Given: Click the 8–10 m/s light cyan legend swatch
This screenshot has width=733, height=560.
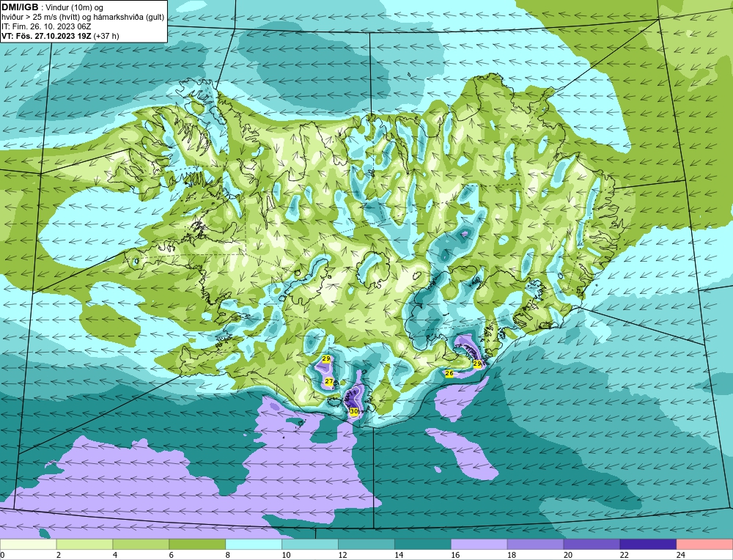Looking at the screenshot, I should 254,545.
